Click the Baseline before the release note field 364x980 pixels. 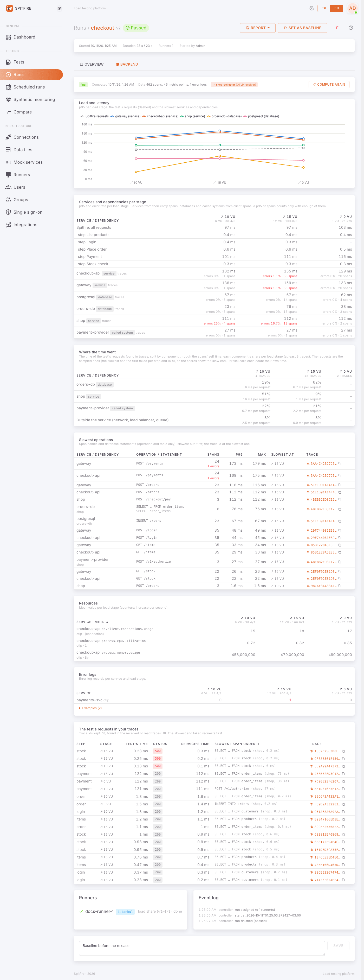click(202, 949)
